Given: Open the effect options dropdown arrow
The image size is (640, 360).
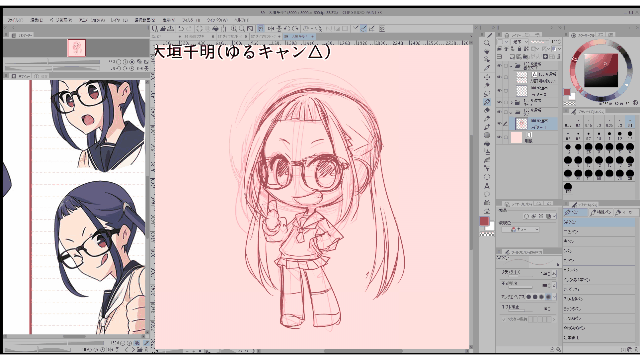Looking at the screenshot, I should pyautogui.click(x=555, y=216).
